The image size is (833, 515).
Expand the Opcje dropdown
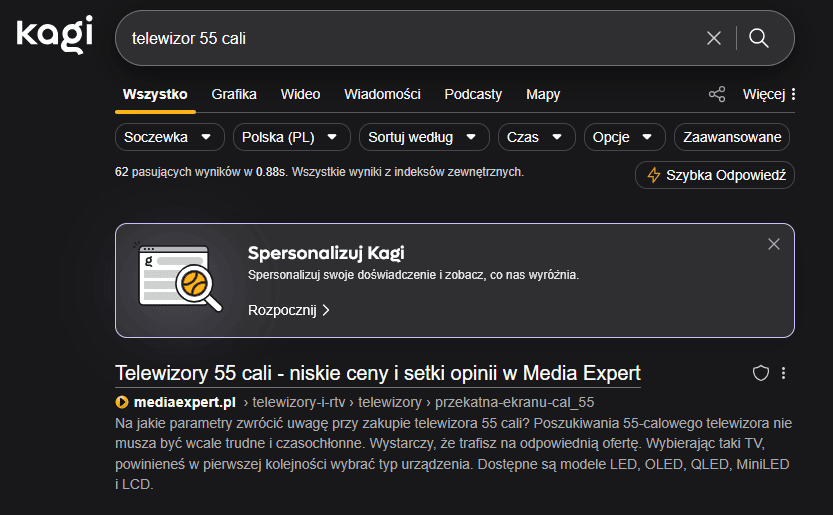point(624,137)
